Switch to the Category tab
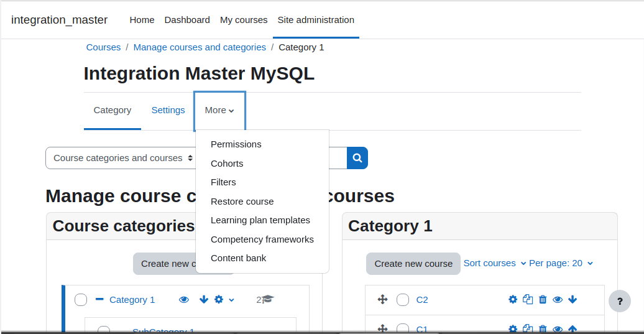644x334 pixels. tap(113, 110)
